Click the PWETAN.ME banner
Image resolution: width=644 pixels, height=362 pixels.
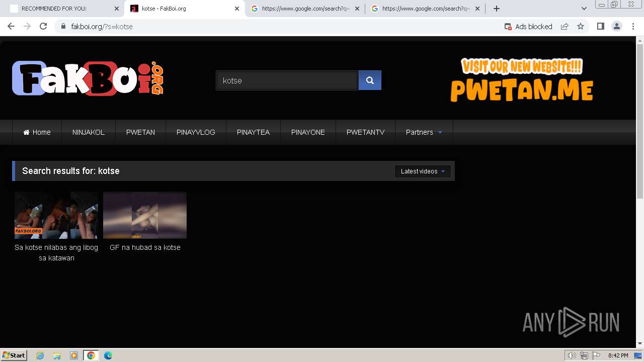point(522,80)
